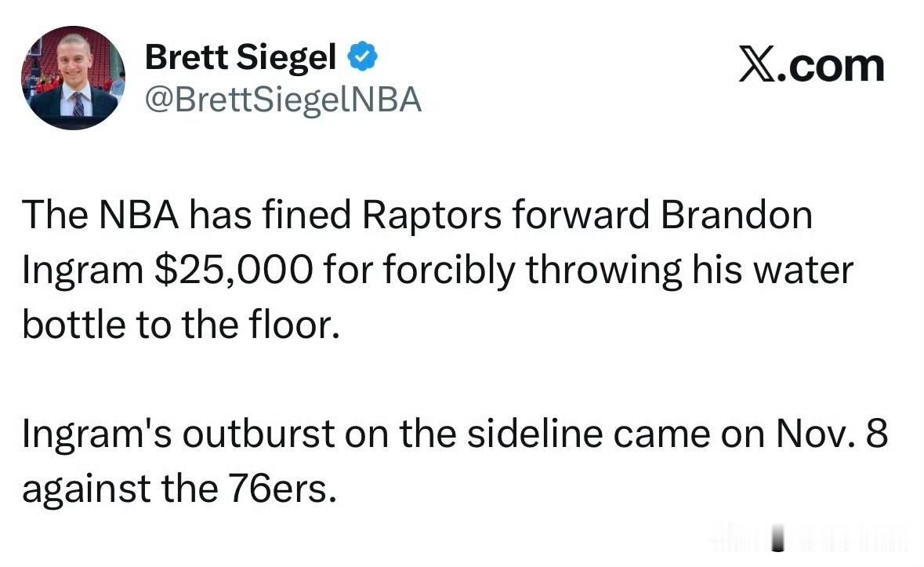The image size is (924, 567).
Task: Click the word "NBA" in the first sentence
Action: pyautogui.click(x=129, y=216)
